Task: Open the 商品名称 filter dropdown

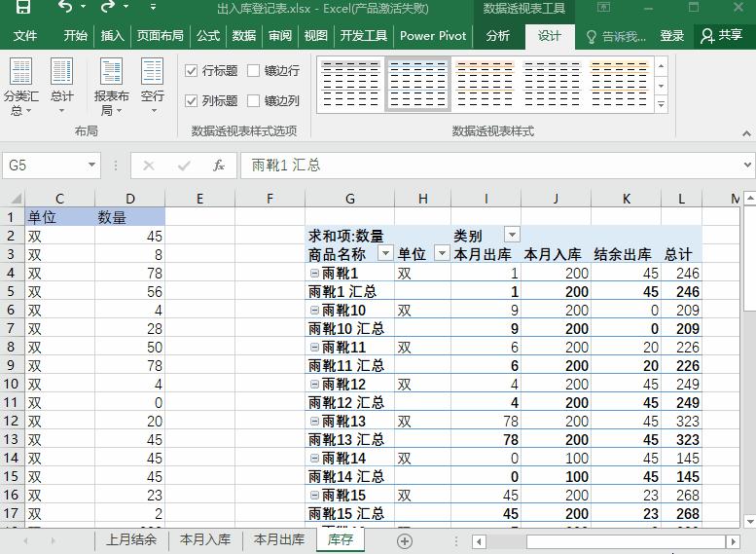Action: 385,253
